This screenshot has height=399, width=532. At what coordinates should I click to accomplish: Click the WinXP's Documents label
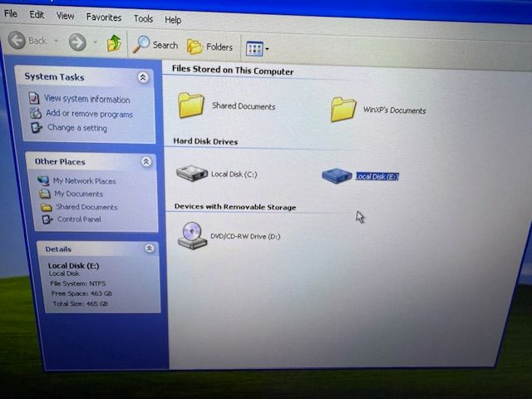pos(394,111)
